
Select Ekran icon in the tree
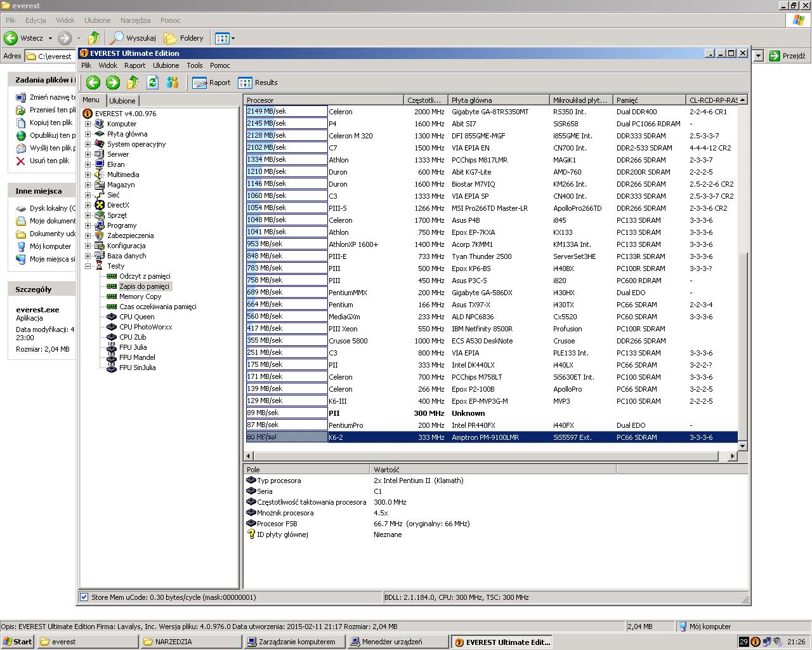pos(100,164)
